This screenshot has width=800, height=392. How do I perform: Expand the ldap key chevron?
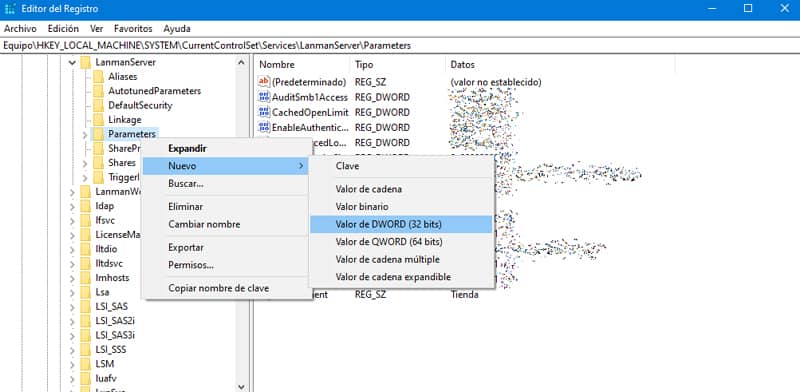pos(72,206)
